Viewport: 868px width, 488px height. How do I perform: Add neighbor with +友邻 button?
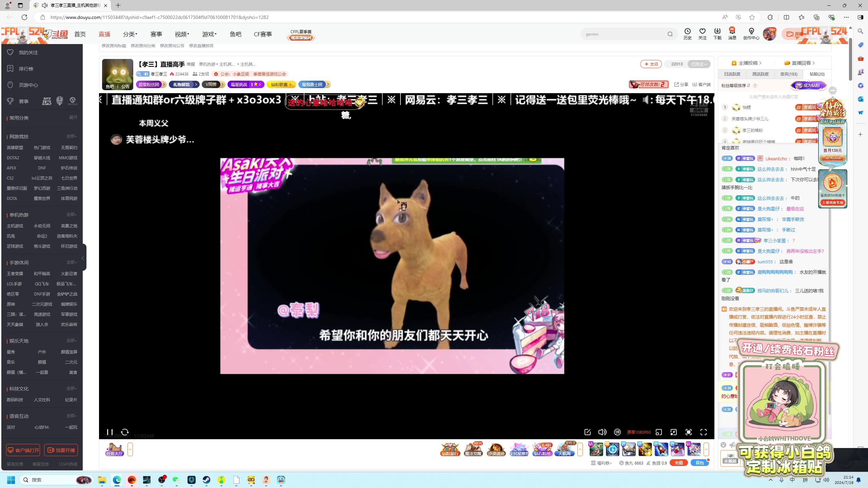(651, 64)
